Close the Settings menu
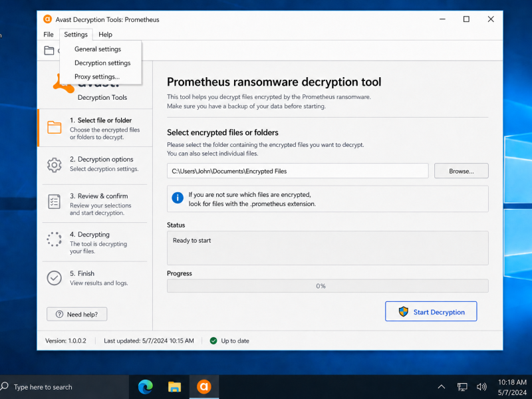 (76, 35)
